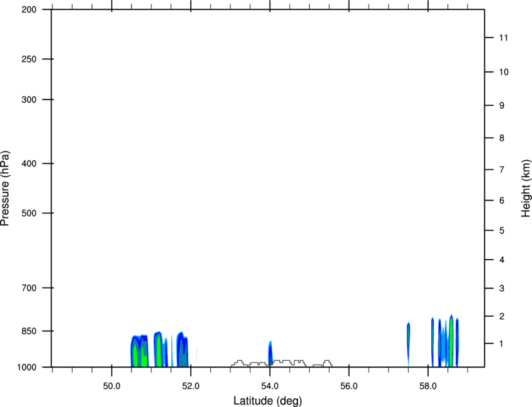Image resolution: width=532 pixels, height=407 pixels.
Task: Click the 7 km height label
Action: tap(502, 170)
